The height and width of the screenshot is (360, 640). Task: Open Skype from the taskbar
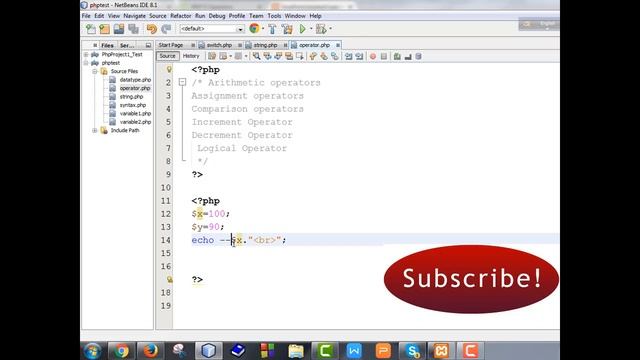(412, 351)
